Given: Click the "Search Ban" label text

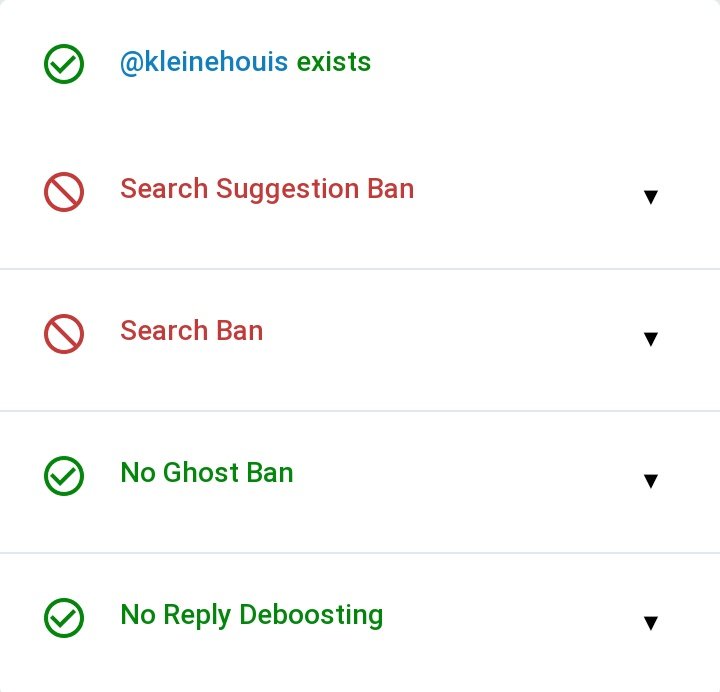Looking at the screenshot, I should (x=191, y=331).
